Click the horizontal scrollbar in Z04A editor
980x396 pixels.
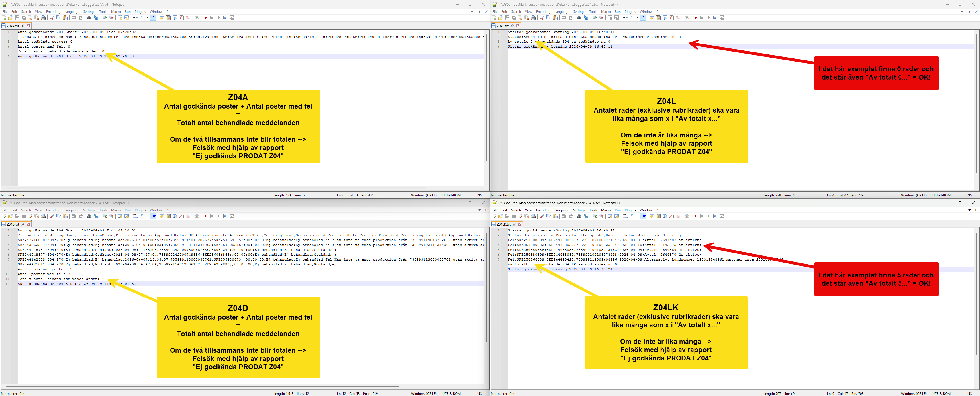[213, 188]
